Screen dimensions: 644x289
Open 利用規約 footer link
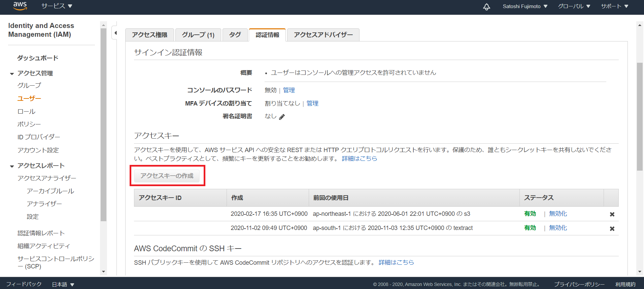point(625,284)
